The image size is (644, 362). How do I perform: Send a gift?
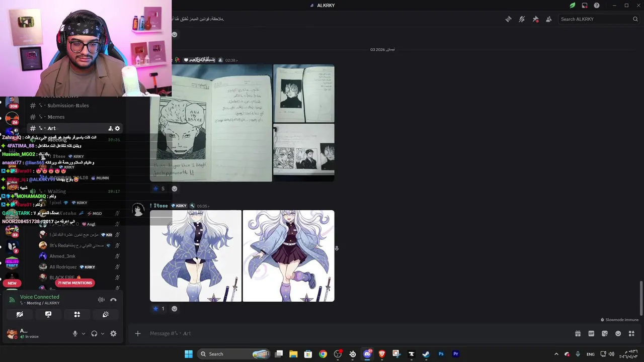pyautogui.click(x=578, y=333)
